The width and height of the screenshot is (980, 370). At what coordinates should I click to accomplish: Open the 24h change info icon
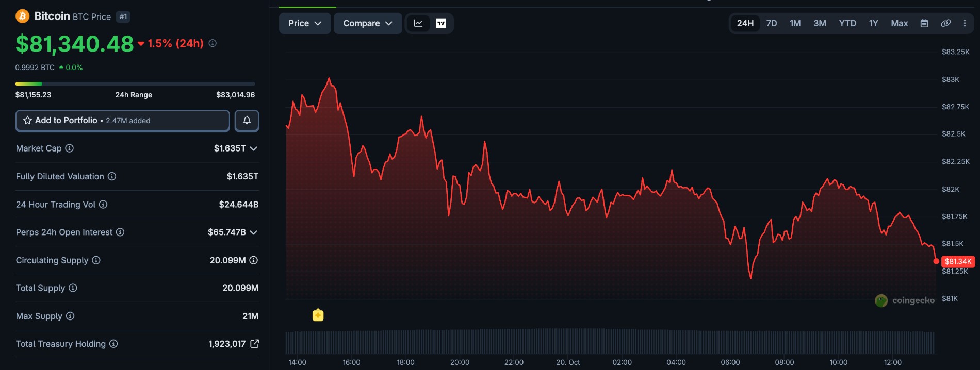pos(213,43)
